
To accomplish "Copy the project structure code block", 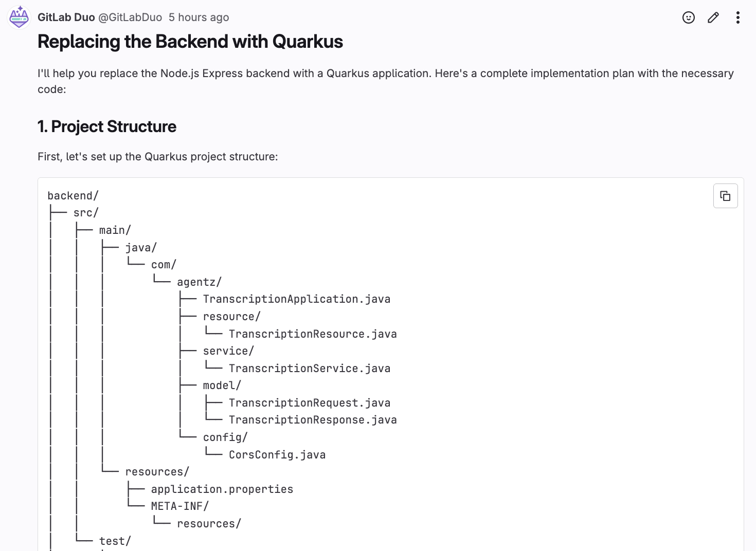I will 725,196.
